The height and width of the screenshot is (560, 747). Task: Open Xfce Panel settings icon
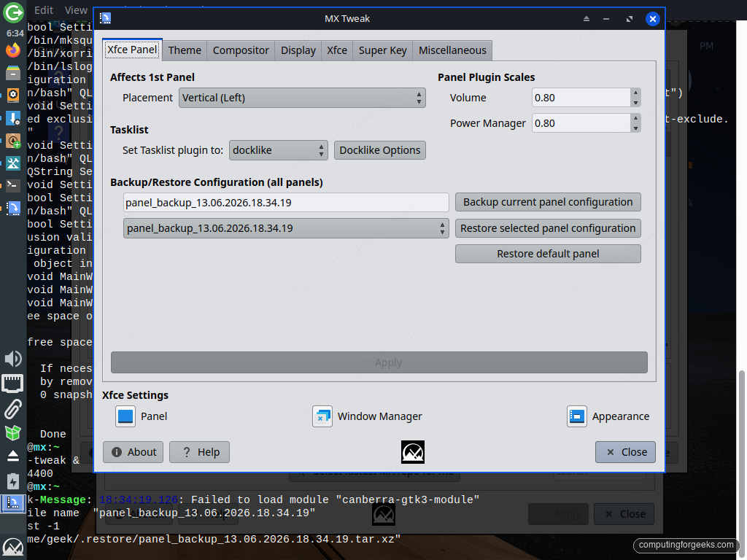(125, 416)
